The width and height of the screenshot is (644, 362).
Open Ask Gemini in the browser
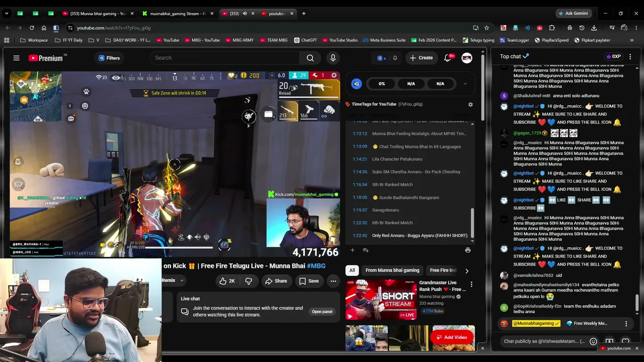coord(573,14)
